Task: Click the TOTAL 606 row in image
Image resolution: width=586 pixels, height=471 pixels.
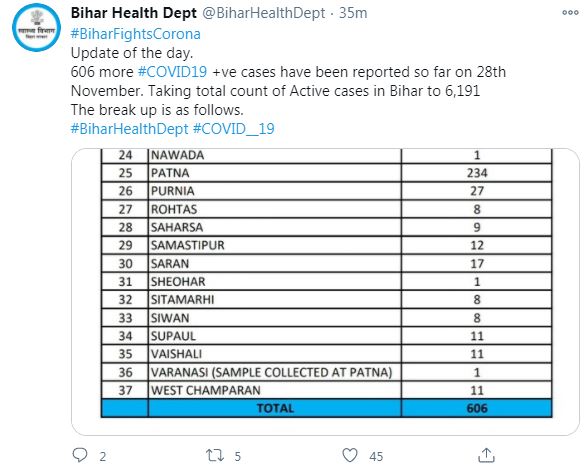Action: click(327, 408)
